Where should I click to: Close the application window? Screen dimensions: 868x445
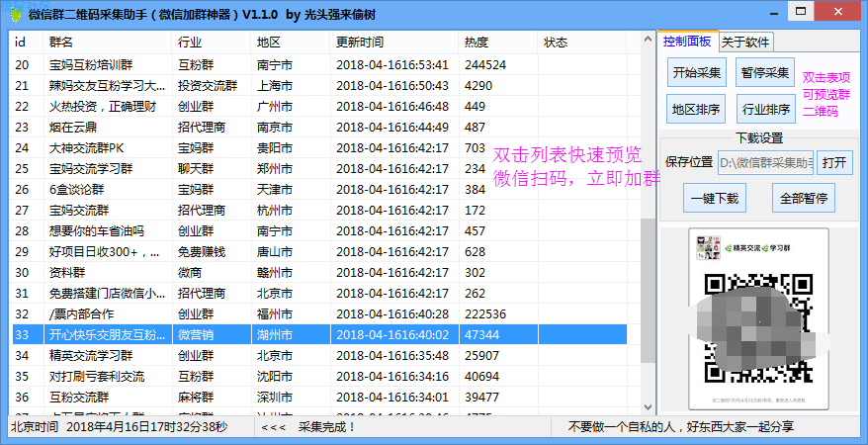(838, 11)
